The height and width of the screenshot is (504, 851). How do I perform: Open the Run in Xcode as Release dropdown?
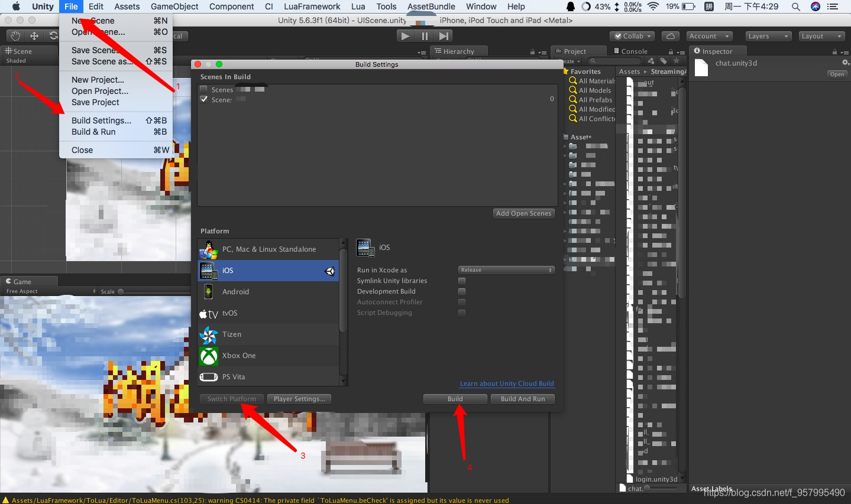tap(506, 270)
